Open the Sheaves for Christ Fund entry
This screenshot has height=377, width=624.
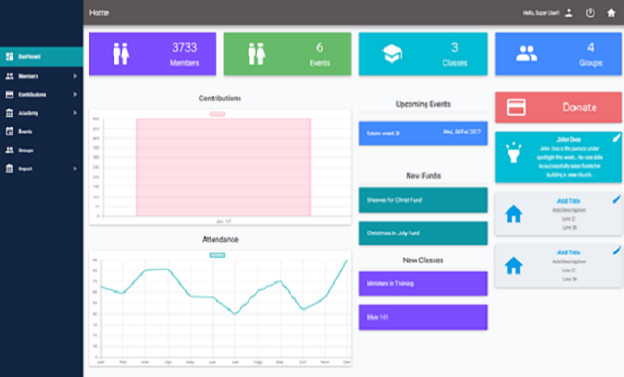(x=423, y=200)
